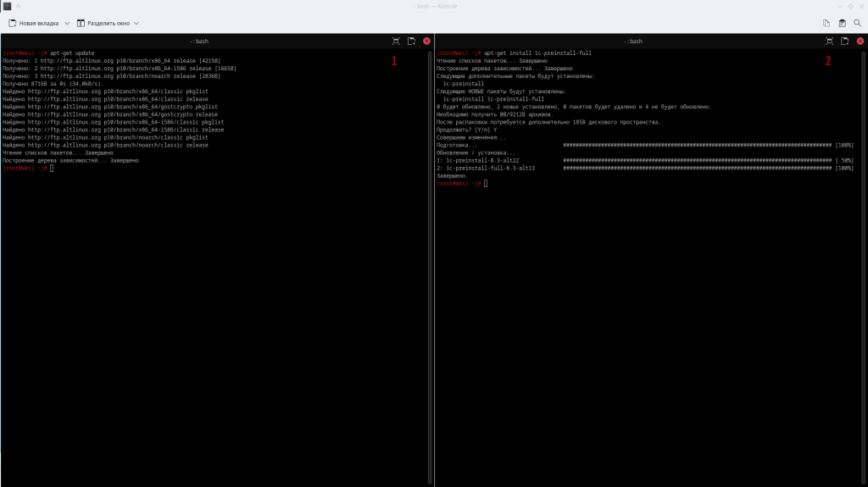
Task: Expand dropdown arrow next to Разделить окно
Action: tap(136, 23)
